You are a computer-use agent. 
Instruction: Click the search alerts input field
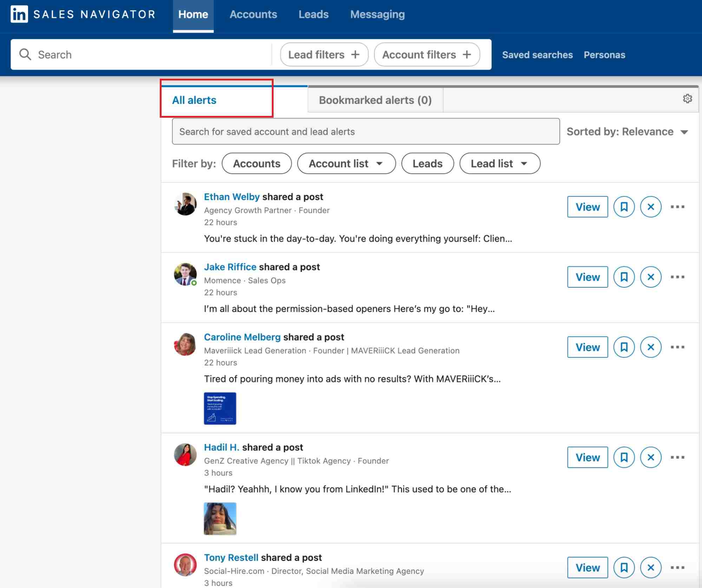pos(366,131)
